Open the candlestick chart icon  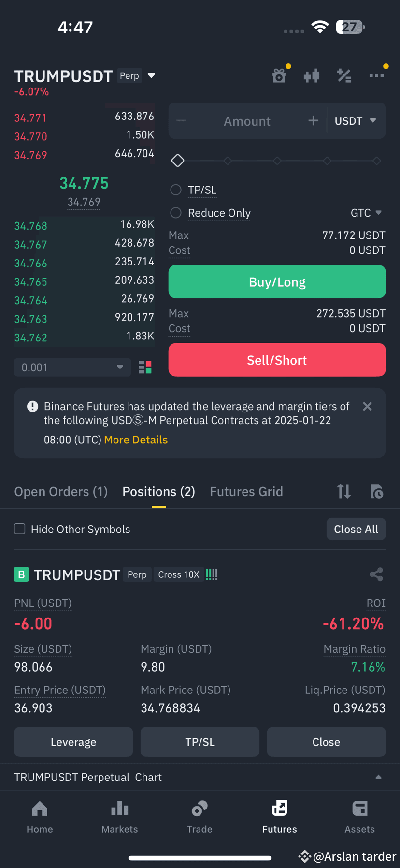[x=312, y=75]
